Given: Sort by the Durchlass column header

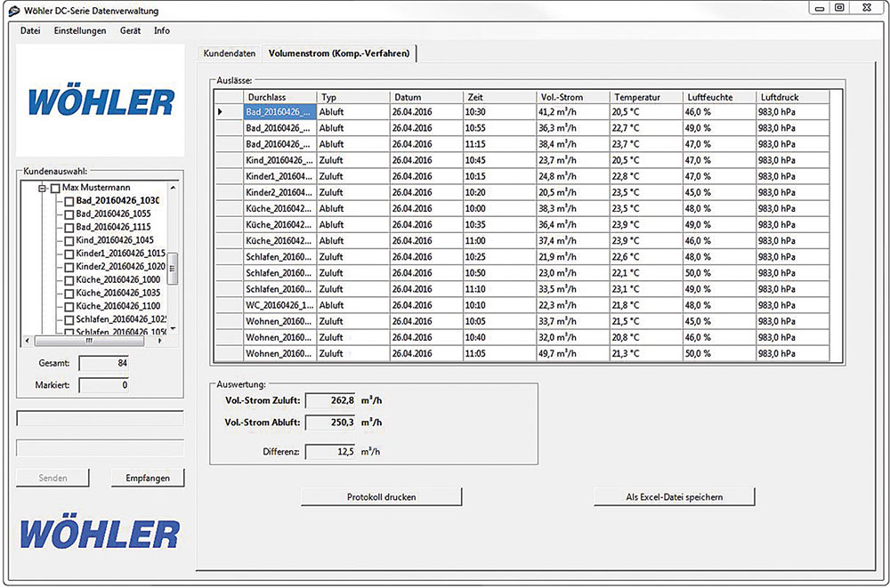Looking at the screenshot, I should pos(279,97).
